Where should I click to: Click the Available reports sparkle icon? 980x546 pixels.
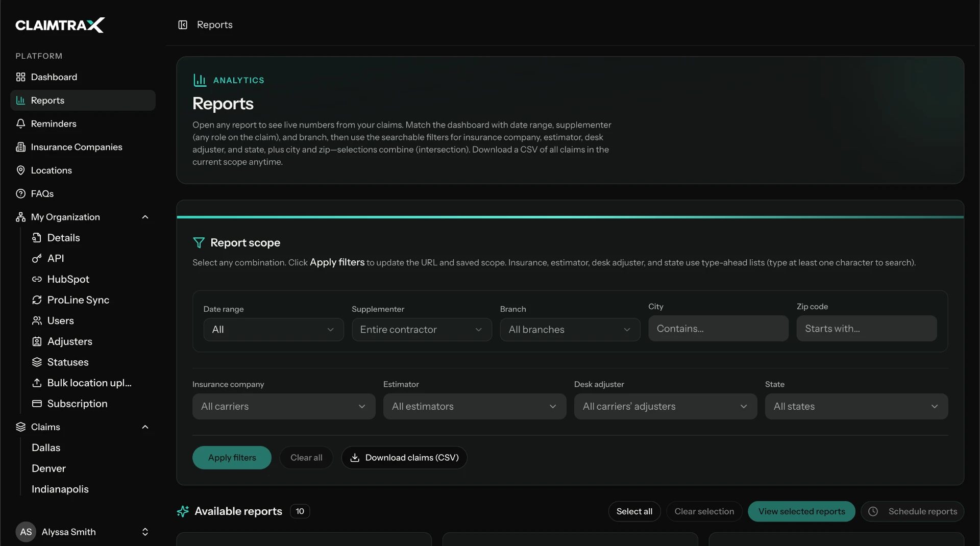[x=183, y=511]
